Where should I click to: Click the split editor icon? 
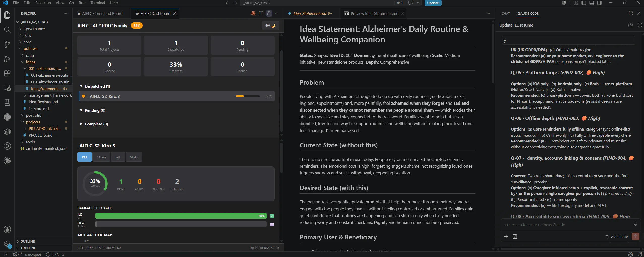coord(261,13)
